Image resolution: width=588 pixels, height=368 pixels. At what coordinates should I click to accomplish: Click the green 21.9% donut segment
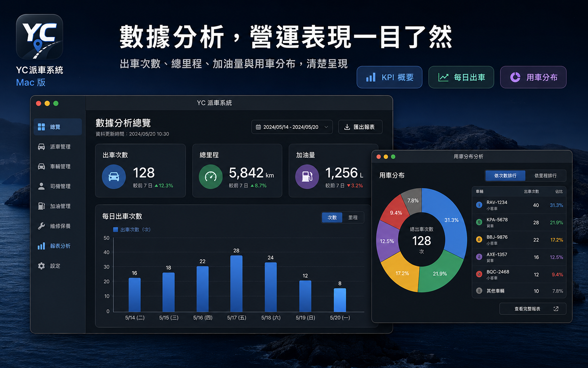(x=440, y=273)
